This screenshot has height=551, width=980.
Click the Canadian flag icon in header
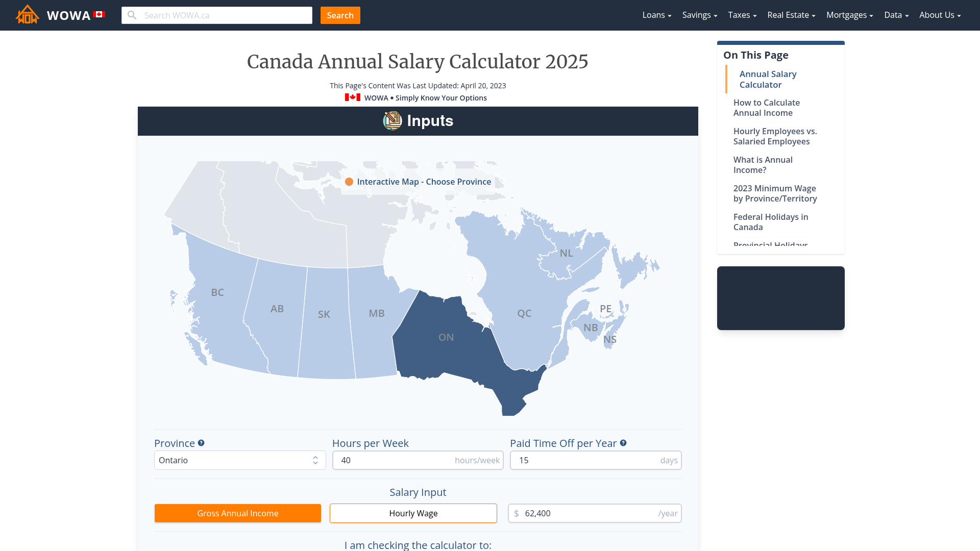100,15
